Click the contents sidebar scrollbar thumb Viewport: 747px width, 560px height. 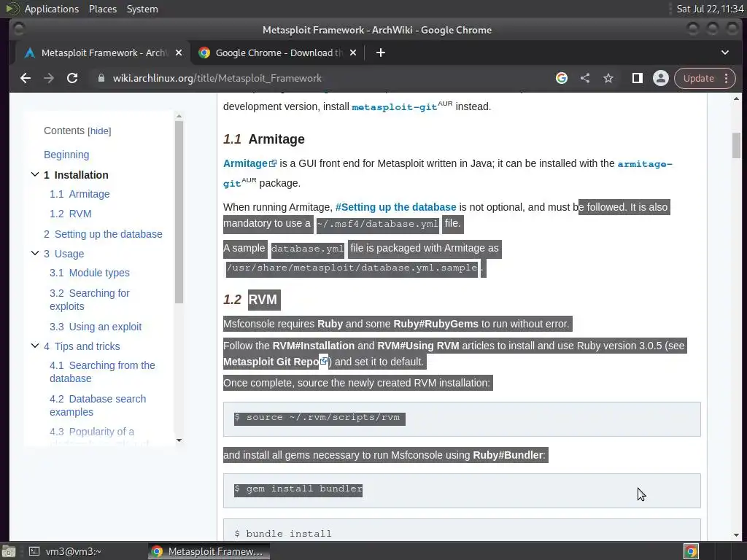[x=179, y=212]
